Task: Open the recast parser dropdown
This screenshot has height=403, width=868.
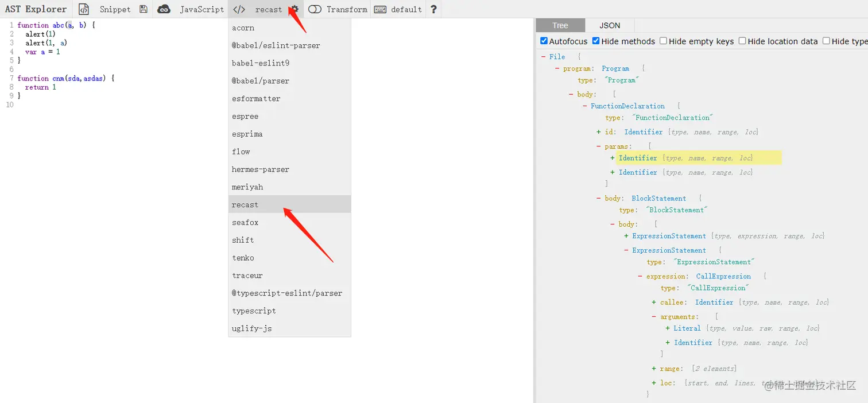Action: tap(269, 9)
